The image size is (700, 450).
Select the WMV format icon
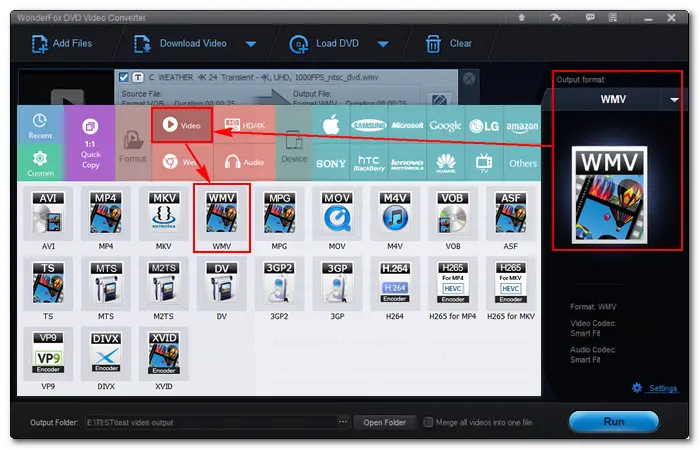[221, 213]
